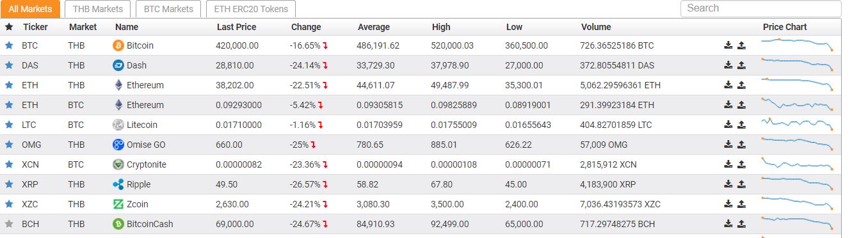Click the withdraw icon in the BitcoinCash row
868x238 pixels.
[x=741, y=224]
